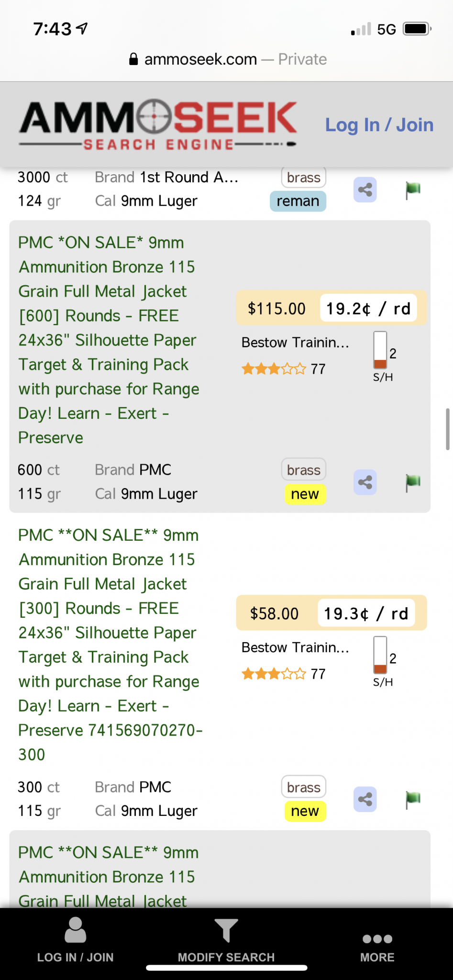Tap Log In / Join bottom tab
Image resolution: width=453 pixels, height=980 pixels.
click(76, 940)
